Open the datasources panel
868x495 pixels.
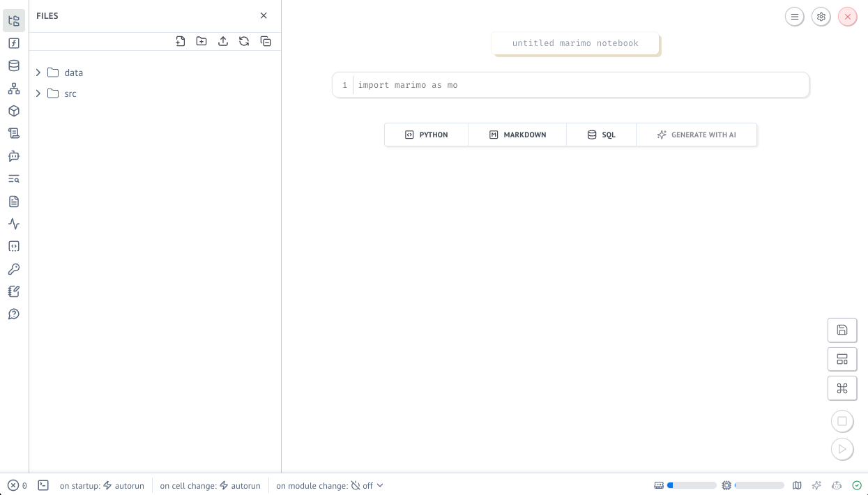point(14,66)
